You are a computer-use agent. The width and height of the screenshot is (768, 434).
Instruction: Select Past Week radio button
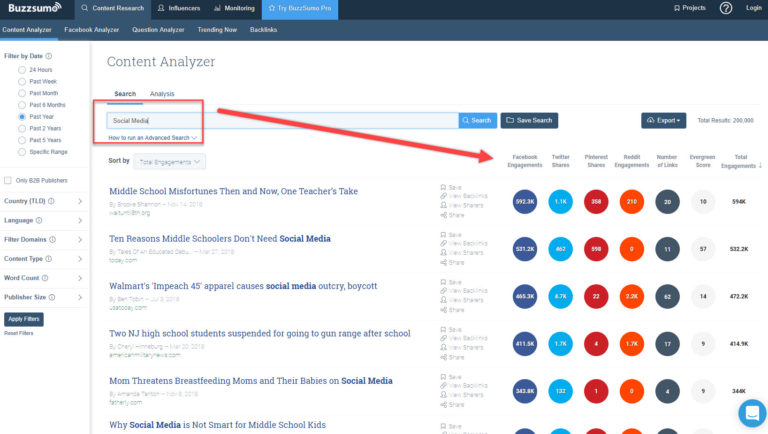click(x=22, y=82)
